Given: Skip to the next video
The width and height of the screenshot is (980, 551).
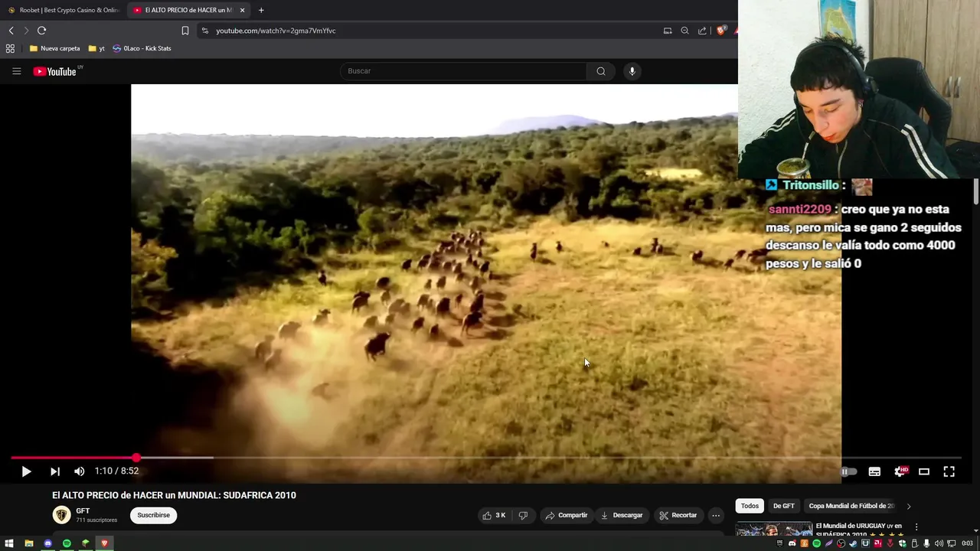Looking at the screenshot, I should (54, 471).
